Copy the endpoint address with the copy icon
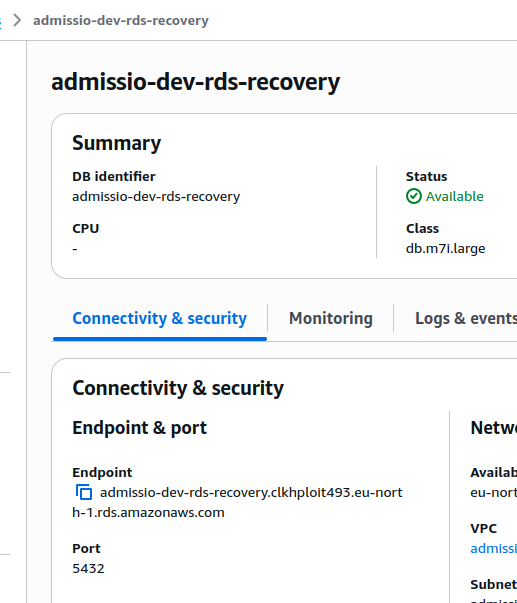The image size is (517, 603). click(x=84, y=492)
